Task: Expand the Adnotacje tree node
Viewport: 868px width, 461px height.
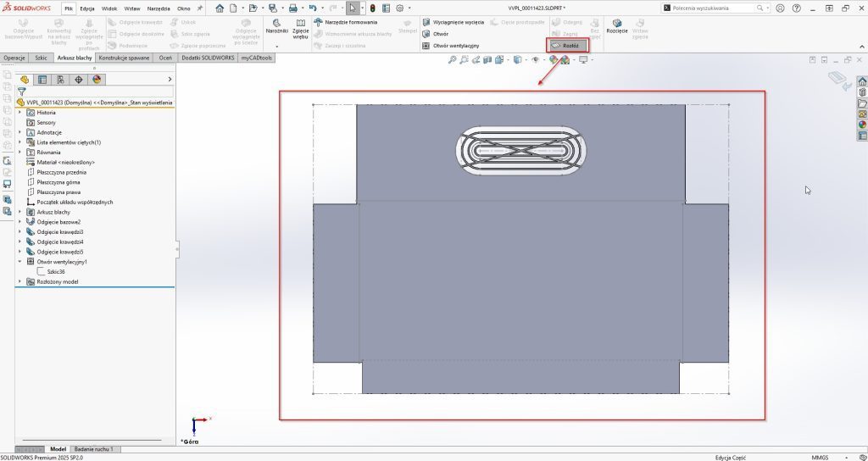Action: click(20, 132)
